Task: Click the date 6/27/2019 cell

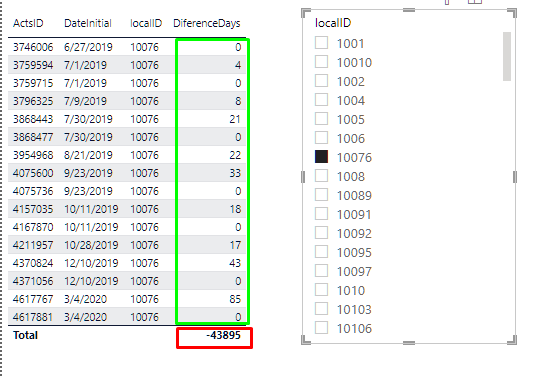Action: click(x=88, y=47)
